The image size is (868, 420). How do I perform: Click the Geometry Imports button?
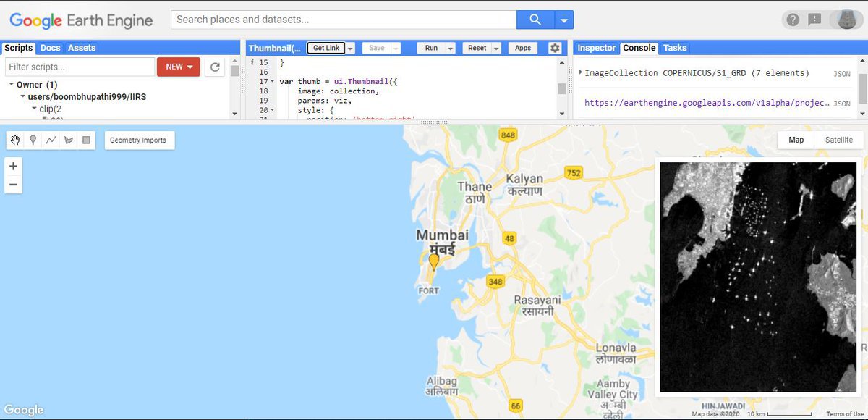coord(137,140)
